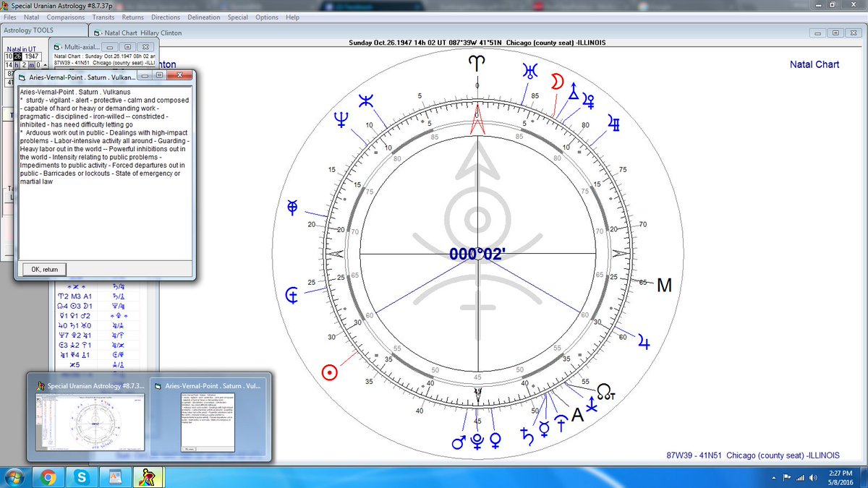Viewport: 868px width, 488px height.
Task: Open Skype from taskbar
Action: [x=81, y=477]
